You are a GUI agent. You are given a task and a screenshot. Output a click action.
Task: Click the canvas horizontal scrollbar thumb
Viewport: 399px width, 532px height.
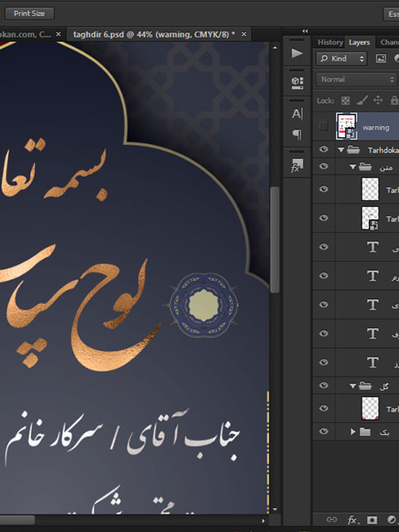click(17, 520)
